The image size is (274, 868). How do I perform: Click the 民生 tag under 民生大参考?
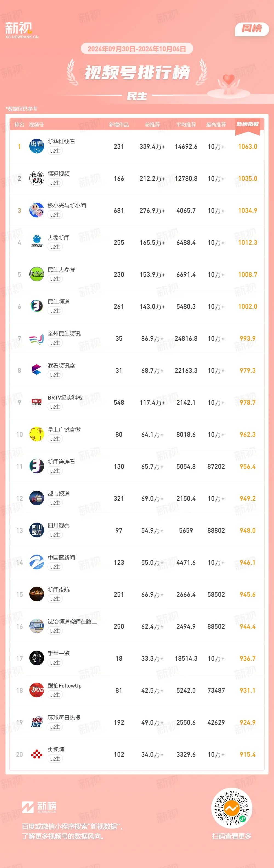pos(55,279)
